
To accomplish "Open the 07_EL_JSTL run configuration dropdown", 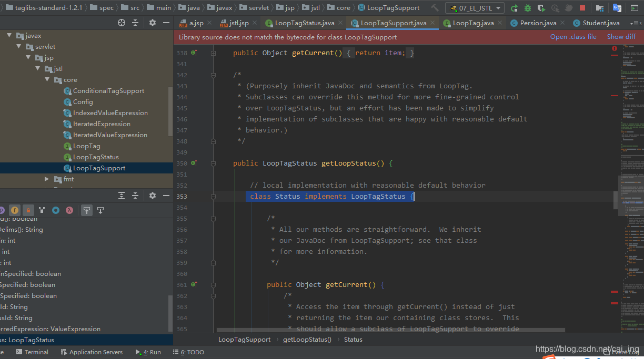I will pos(474,8).
